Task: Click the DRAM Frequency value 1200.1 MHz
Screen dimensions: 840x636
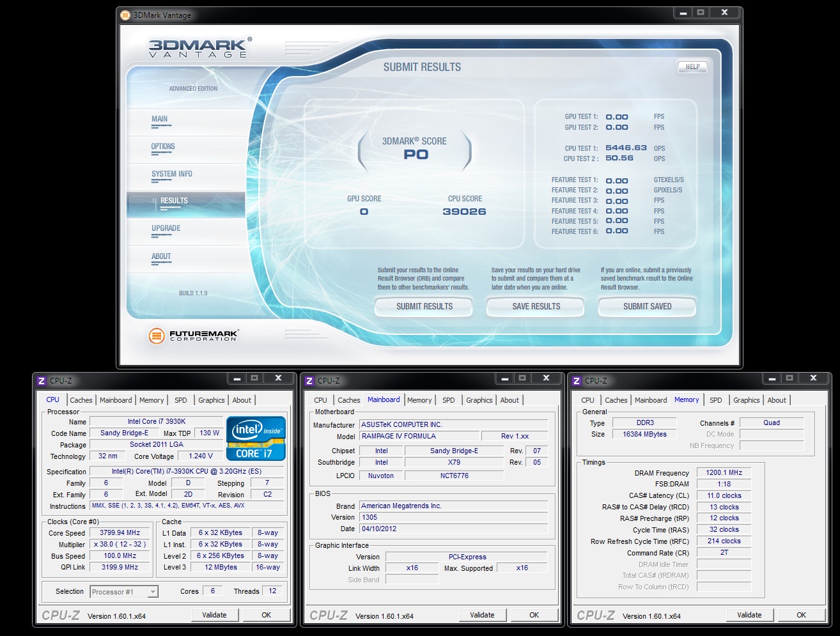Action: pos(724,472)
